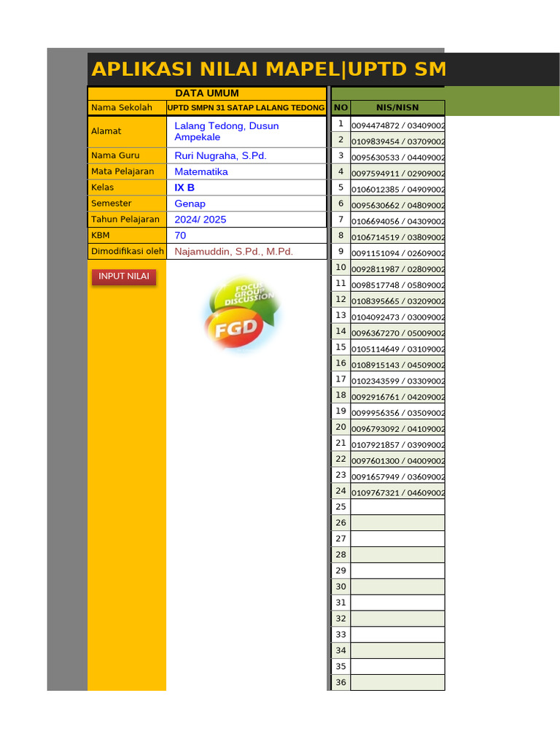Viewport: 560px width, 747px height.
Task: Click empty NIS cell in row 25
Action: tap(397, 507)
